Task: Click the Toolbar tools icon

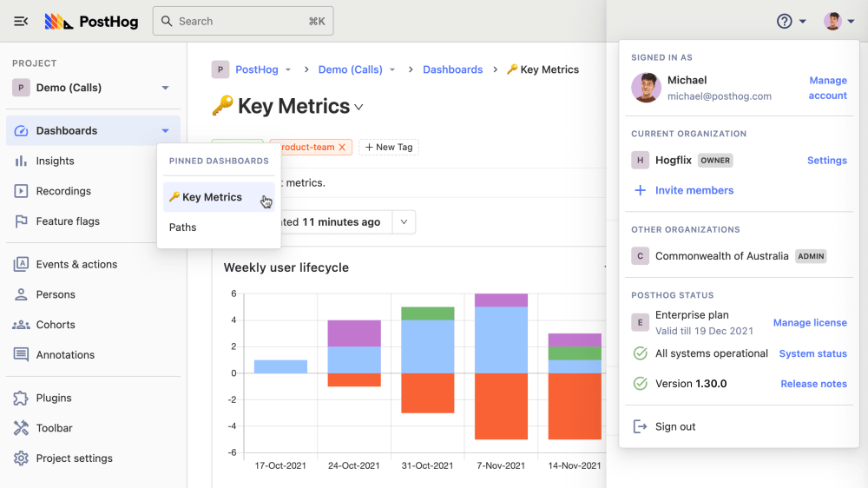Action: [21, 427]
